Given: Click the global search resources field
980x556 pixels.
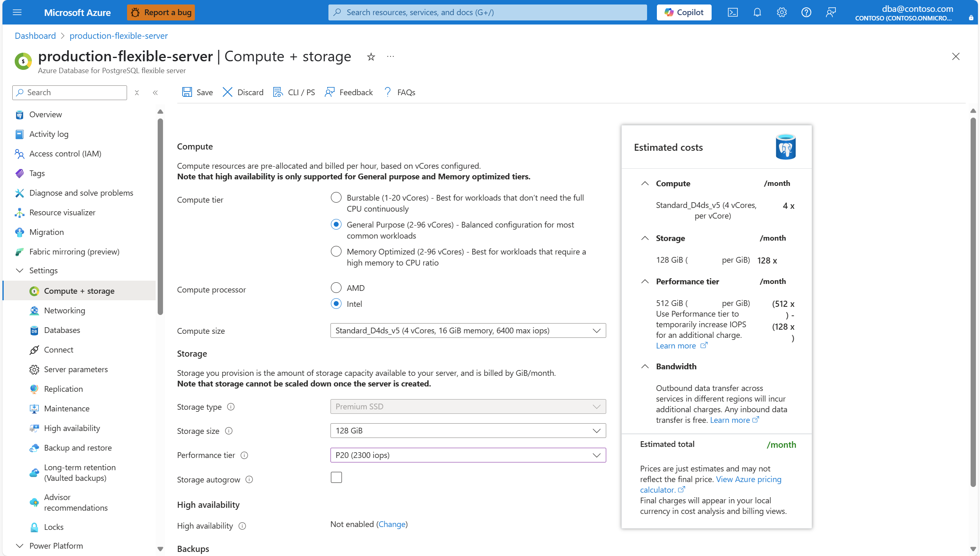Looking at the screenshot, I should (487, 12).
